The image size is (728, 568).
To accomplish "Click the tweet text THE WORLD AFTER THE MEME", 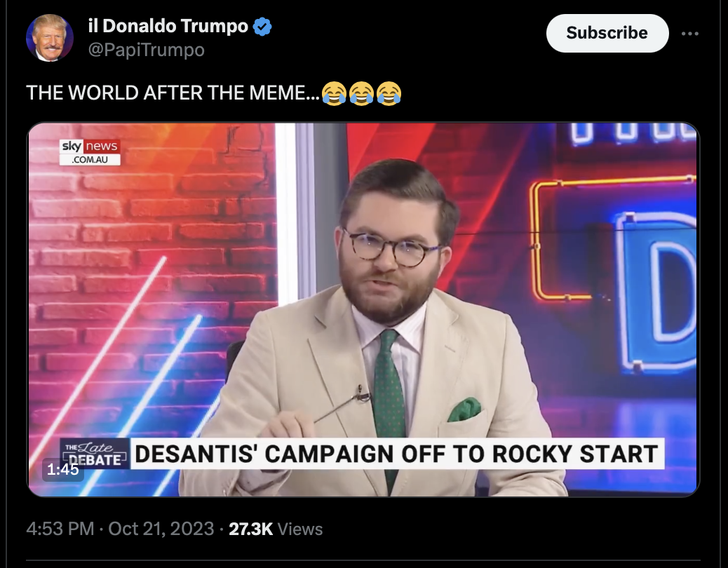I will pyautogui.click(x=173, y=93).
